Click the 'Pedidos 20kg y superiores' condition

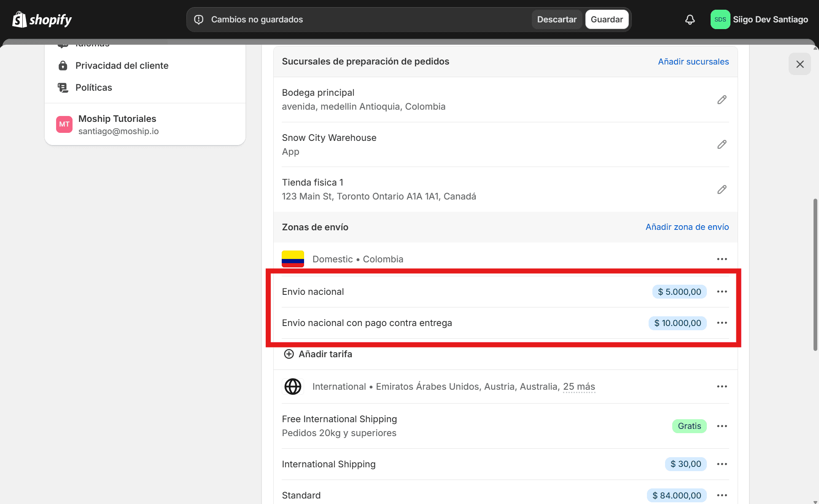[339, 433]
